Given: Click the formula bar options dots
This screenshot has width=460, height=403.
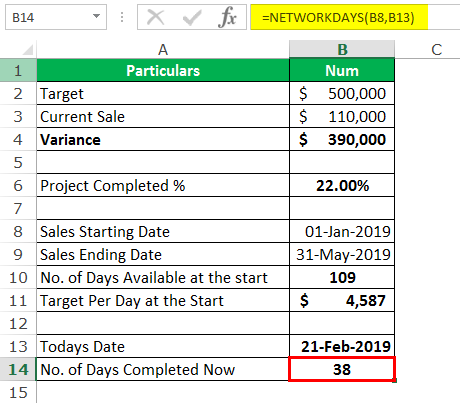Looking at the screenshot, I should (x=122, y=17).
